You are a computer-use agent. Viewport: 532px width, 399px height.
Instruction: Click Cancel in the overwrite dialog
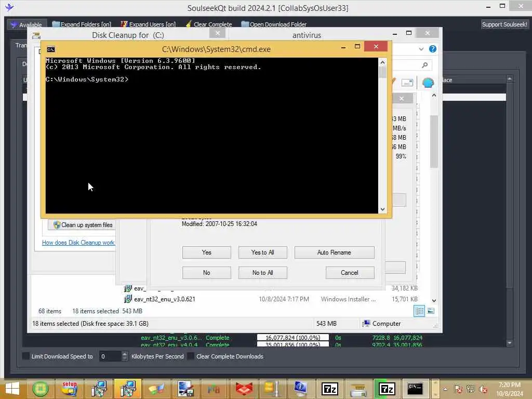click(350, 272)
